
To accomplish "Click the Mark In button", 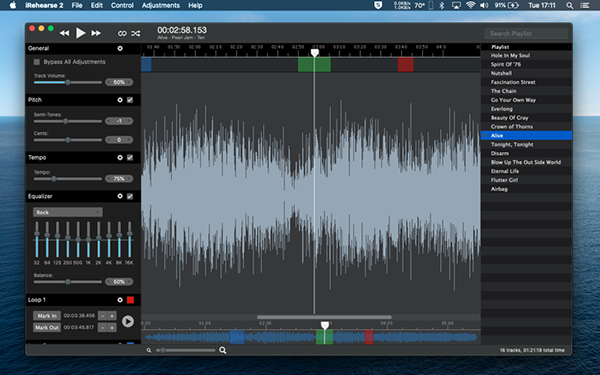I will click(x=47, y=316).
